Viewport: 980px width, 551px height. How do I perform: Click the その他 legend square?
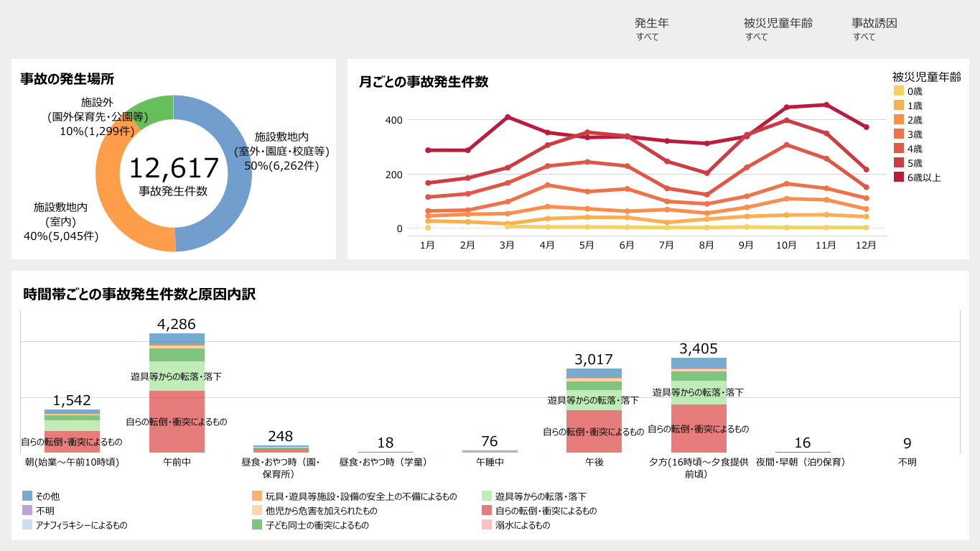[x=27, y=496]
